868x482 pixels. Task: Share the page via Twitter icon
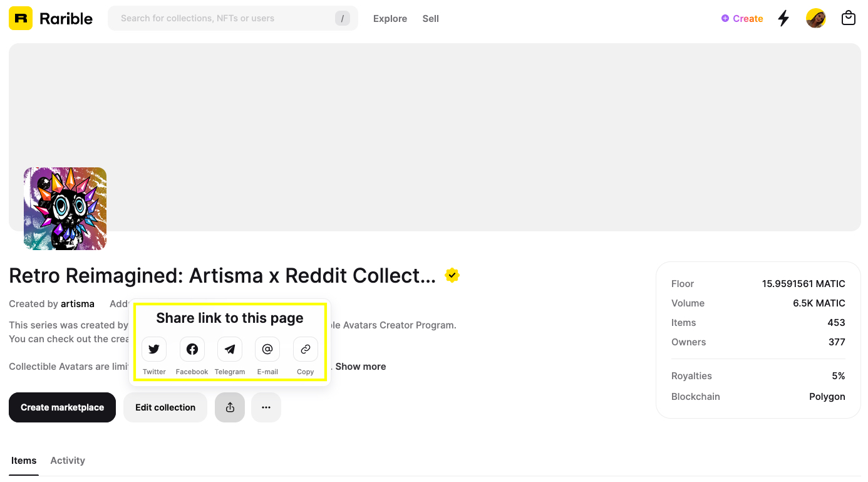(154, 349)
